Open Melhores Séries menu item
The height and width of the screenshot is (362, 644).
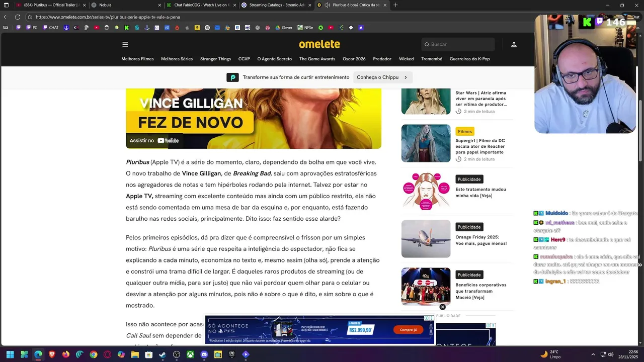tap(177, 59)
